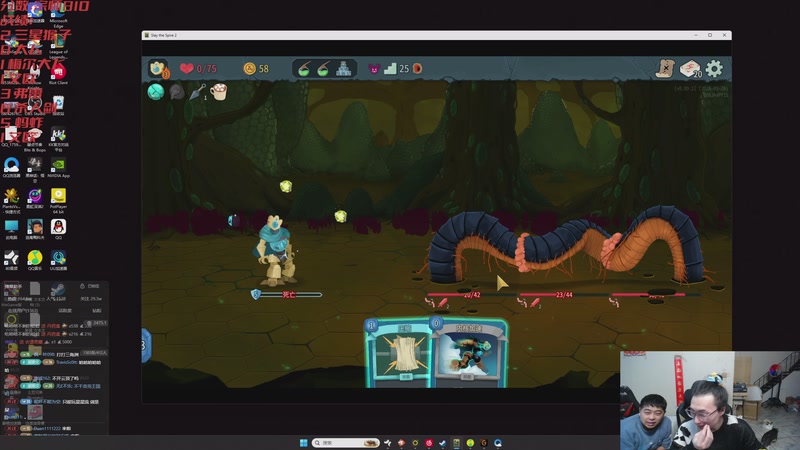Select the cost-1 card in hand
The width and height of the screenshot is (800, 450).
tap(399, 353)
